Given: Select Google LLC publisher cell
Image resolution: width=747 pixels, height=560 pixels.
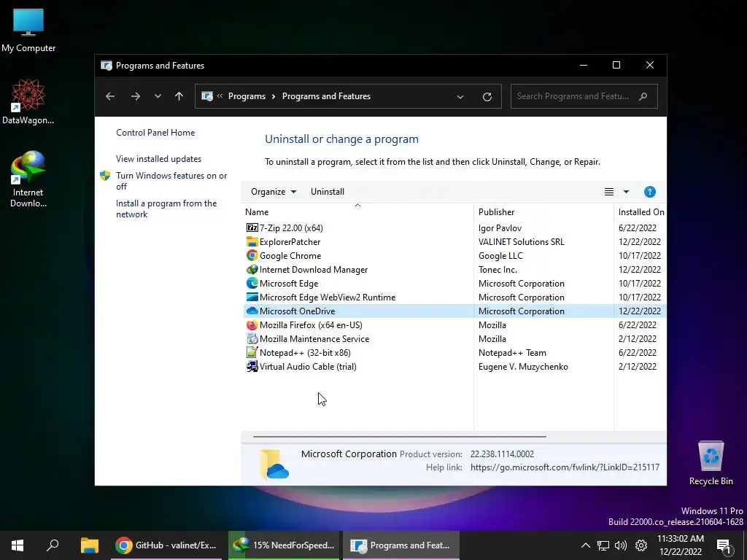Looking at the screenshot, I should tap(500, 255).
